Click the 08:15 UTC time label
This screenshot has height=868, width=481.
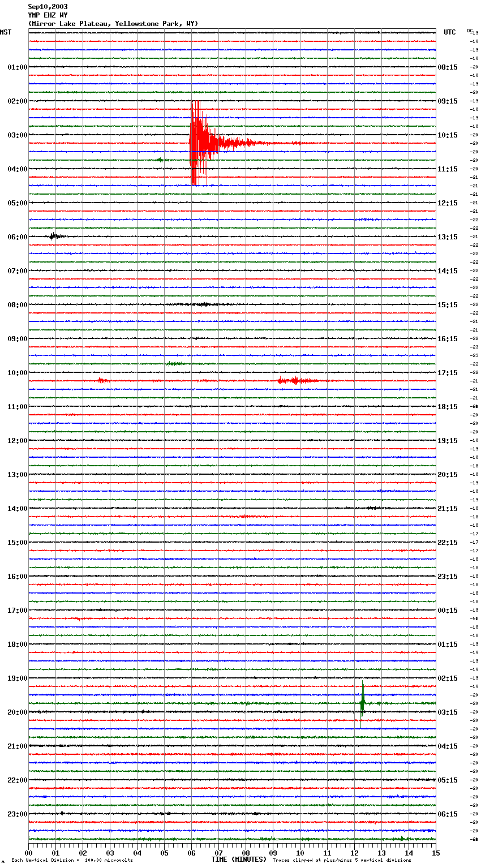pyautogui.click(x=448, y=67)
